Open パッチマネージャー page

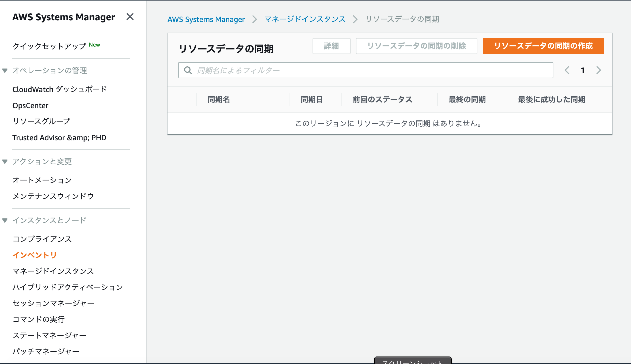tap(46, 351)
